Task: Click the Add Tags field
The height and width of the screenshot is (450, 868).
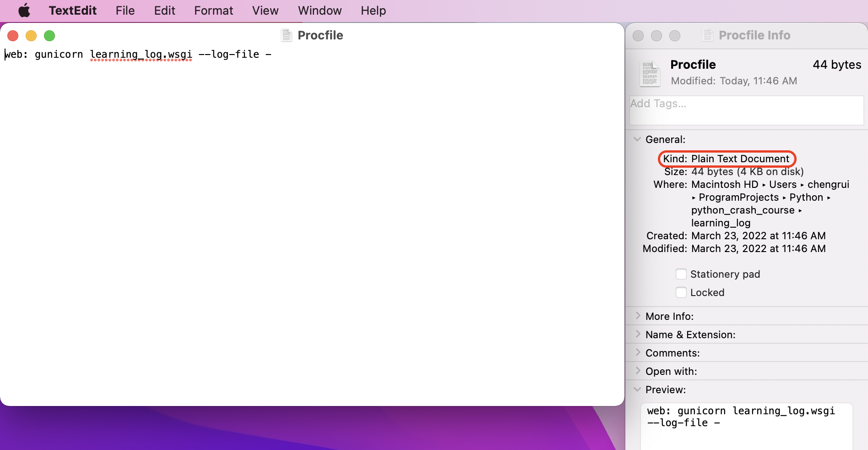Action: click(746, 110)
